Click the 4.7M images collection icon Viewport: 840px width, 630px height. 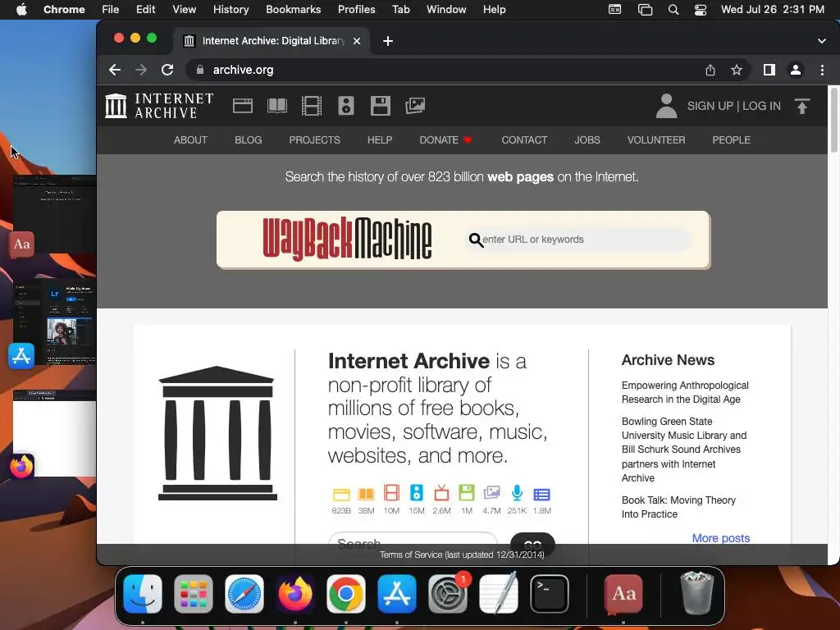click(x=492, y=493)
